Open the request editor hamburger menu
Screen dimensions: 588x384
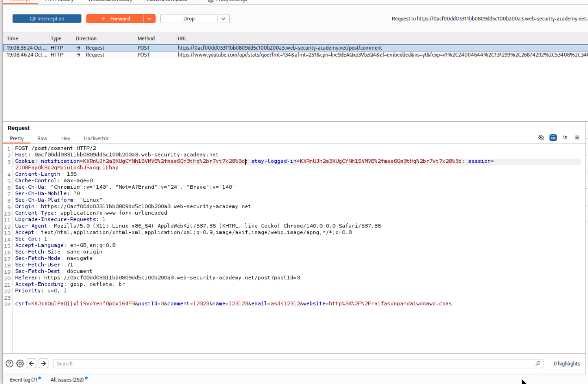(577, 138)
